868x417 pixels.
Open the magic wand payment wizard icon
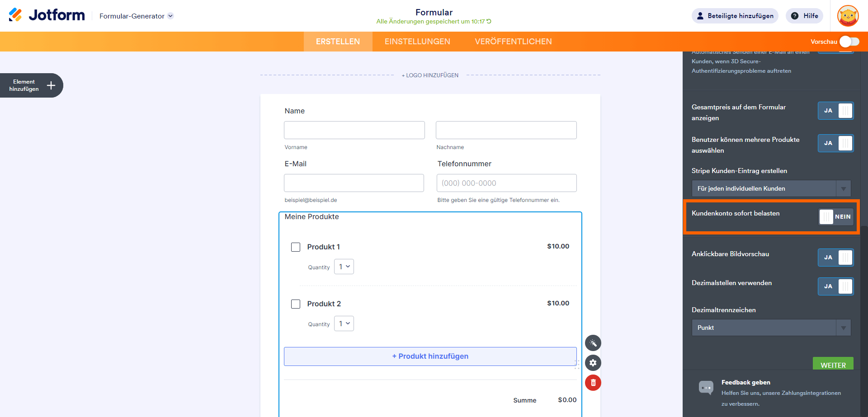click(593, 343)
